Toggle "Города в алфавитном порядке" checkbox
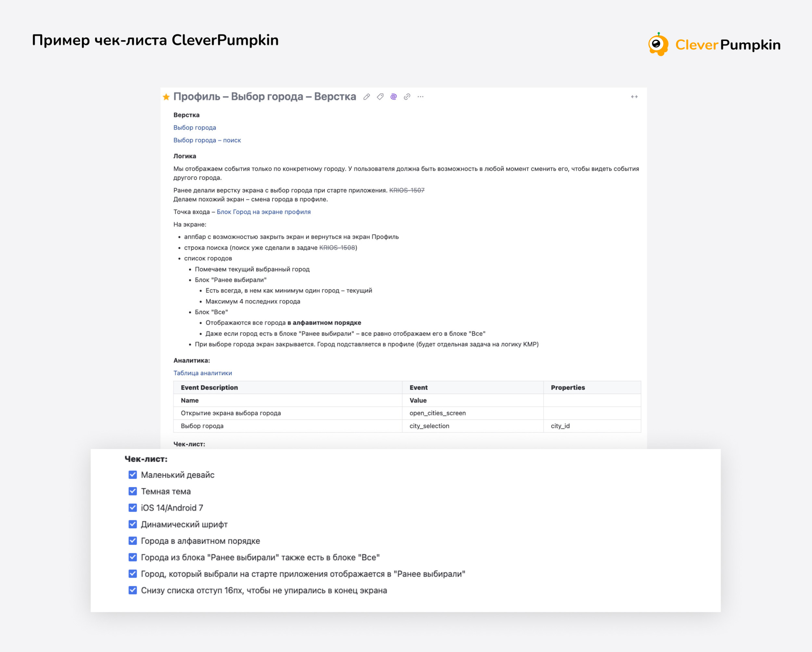Image resolution: width=812 pixels, height=652 pixels. 133,541
